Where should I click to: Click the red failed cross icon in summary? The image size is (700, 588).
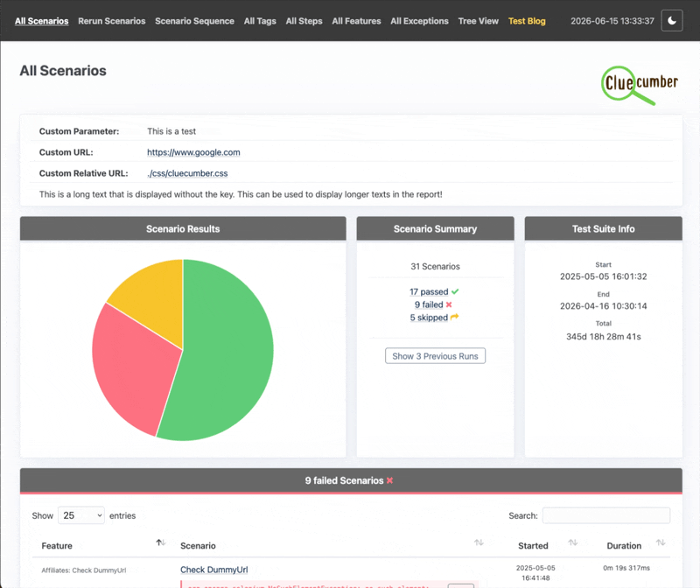point(449,304)
